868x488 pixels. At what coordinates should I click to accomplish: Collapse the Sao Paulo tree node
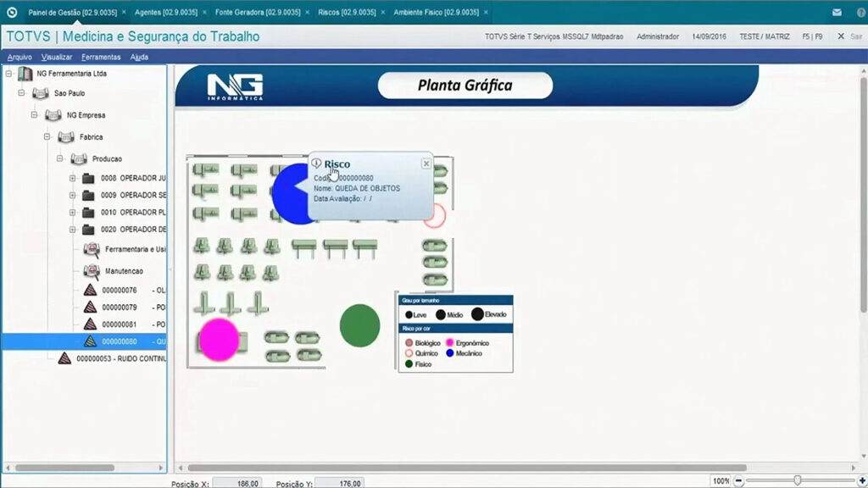point(21,93)
